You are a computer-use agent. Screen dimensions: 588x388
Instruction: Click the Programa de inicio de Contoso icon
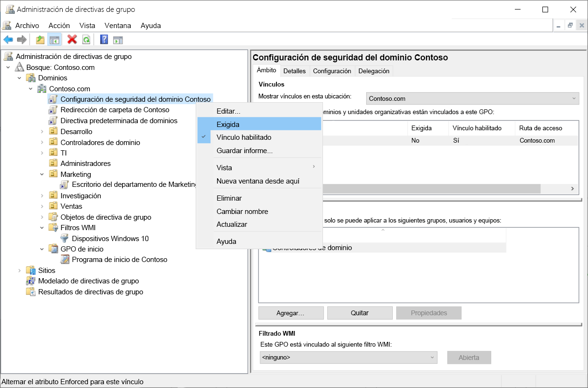64,260
